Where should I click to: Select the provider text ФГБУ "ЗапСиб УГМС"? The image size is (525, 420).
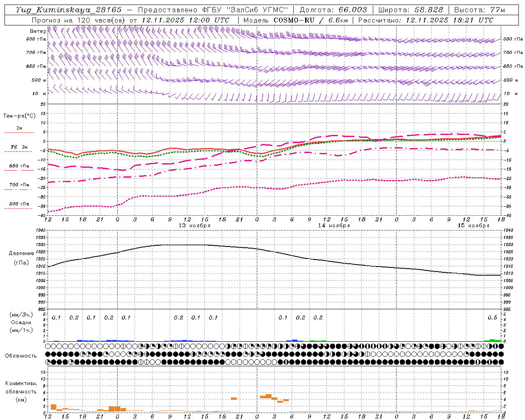(245, 10)
